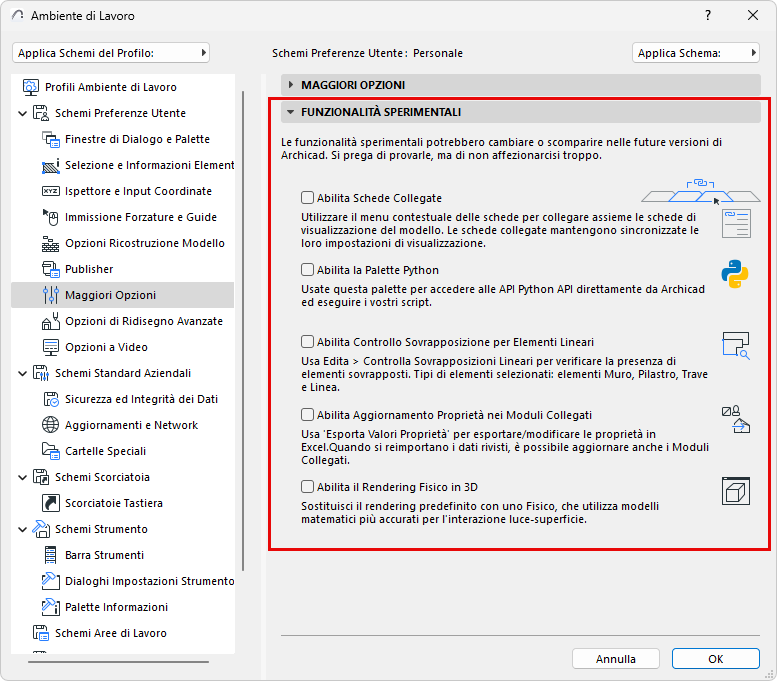Click the Palette Informazioni icon

[x=51, y=607]
